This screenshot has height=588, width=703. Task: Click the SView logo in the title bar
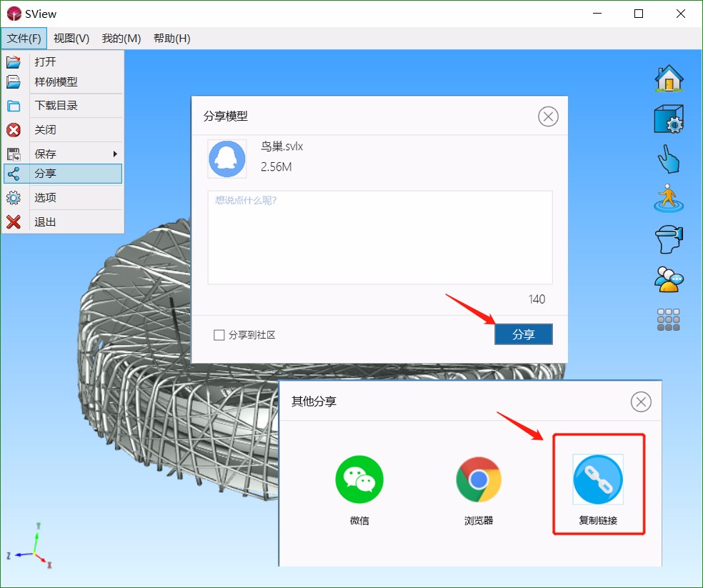14,14
